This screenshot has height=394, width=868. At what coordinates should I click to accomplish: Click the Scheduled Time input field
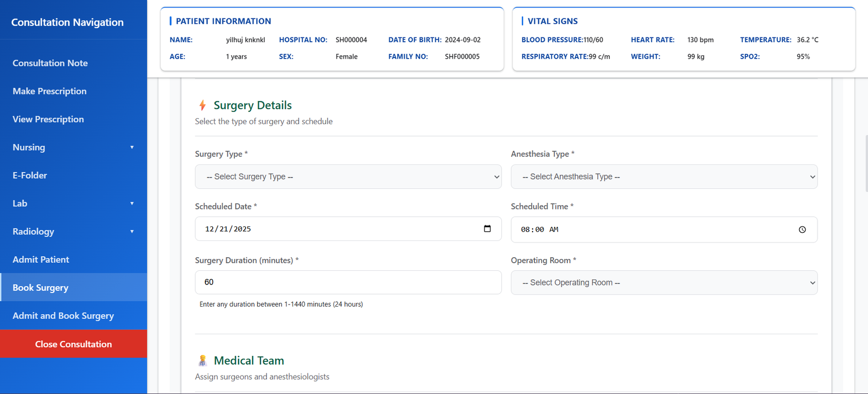point(651,230)
